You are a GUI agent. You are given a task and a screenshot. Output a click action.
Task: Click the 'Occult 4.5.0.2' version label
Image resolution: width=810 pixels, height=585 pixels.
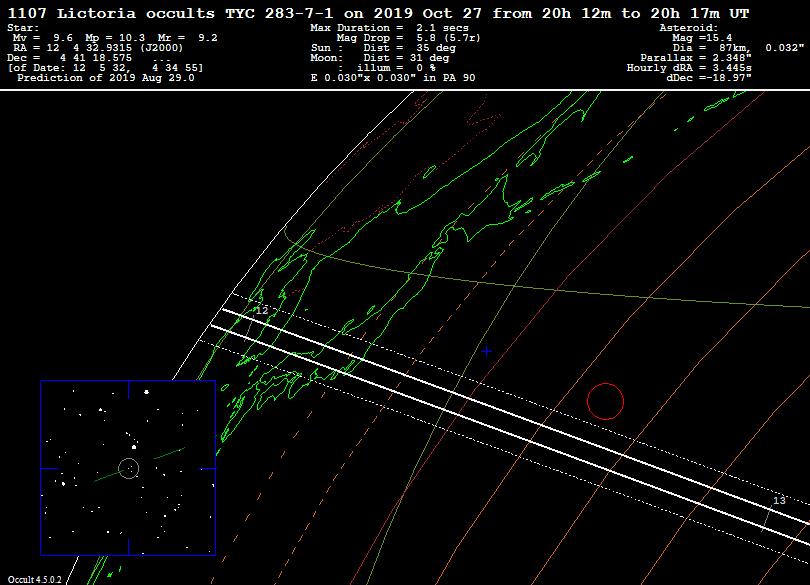tap(35, 579)
